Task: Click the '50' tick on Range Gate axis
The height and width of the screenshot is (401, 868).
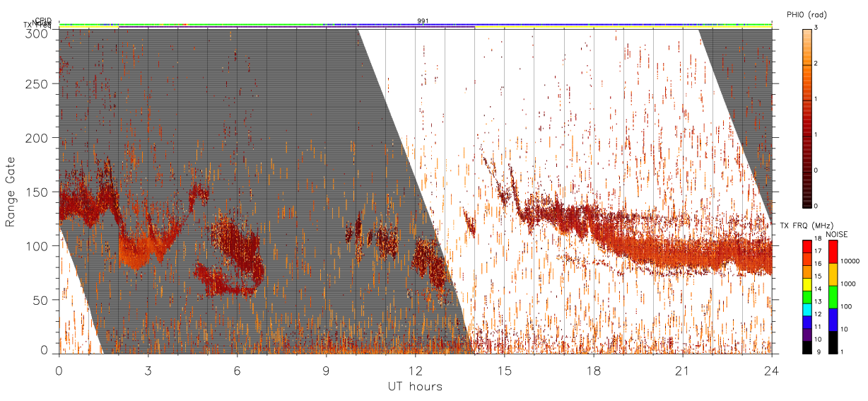Action: [40, 300]
